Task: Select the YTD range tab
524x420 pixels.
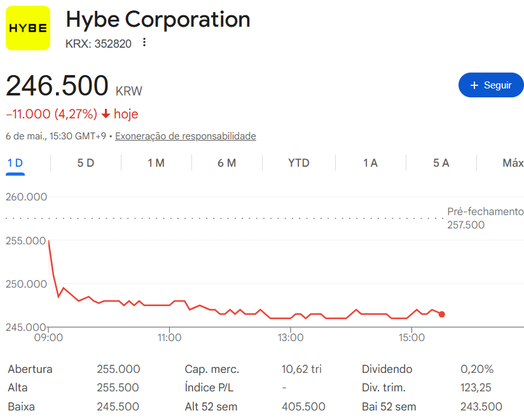Action: [299, 163]
